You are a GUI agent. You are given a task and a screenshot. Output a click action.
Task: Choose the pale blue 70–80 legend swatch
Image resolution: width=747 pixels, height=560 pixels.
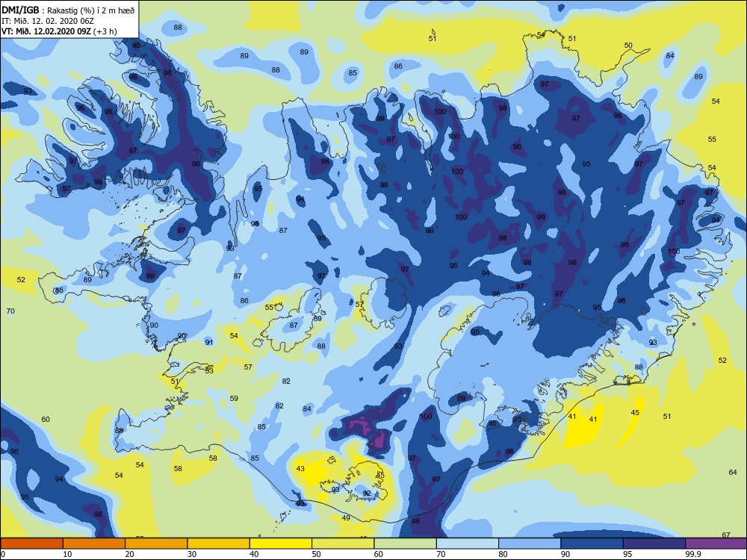click(x=468, y=544)
